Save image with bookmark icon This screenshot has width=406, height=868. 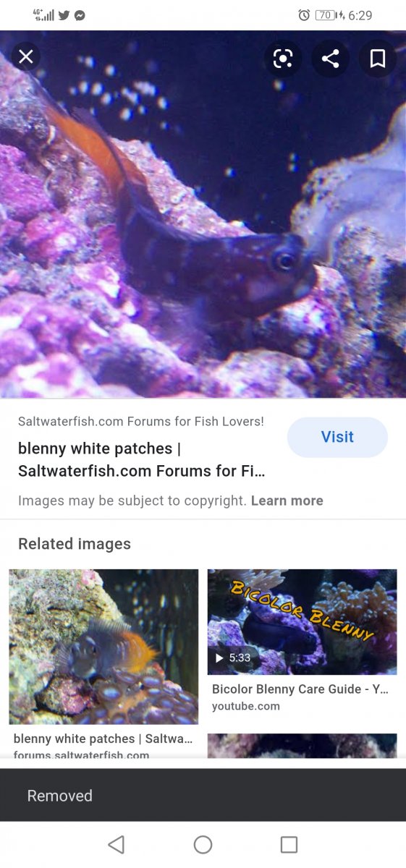pyautogui.click(x=378, y=59)
